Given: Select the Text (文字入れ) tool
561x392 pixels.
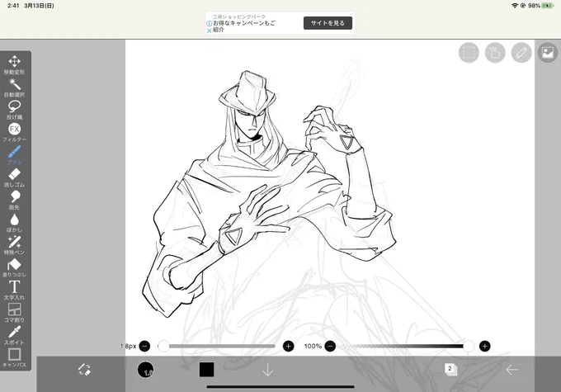Looking at the screenshot, I should pos(14,290).
